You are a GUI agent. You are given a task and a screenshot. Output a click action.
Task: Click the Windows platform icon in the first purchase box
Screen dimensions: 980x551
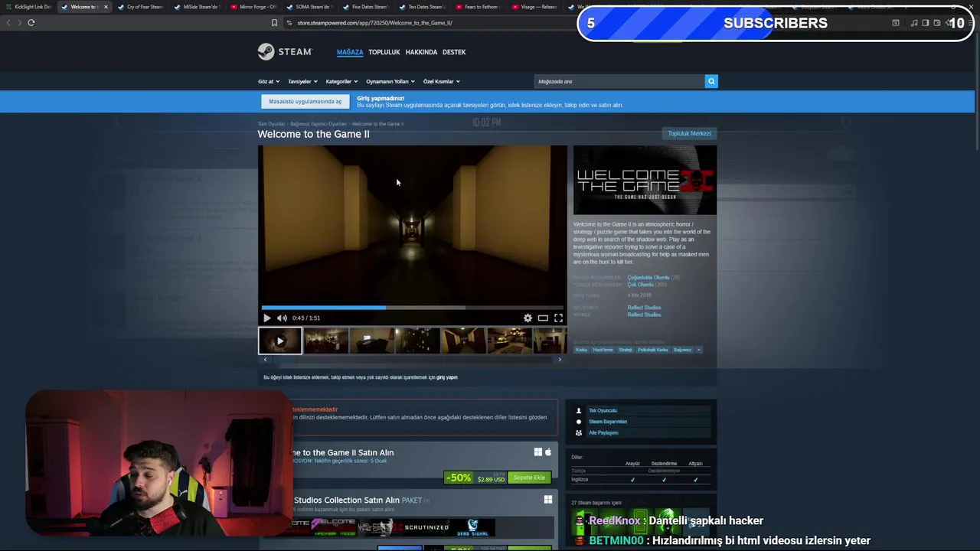[x=538, y=452]
